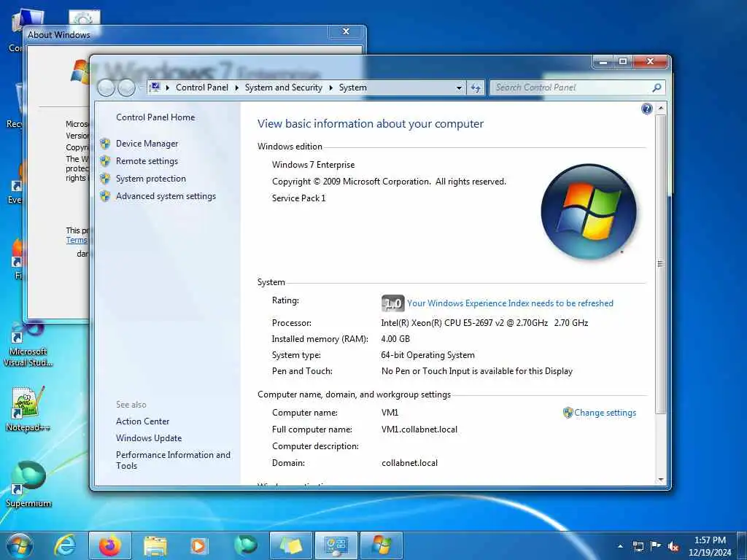Click the help question mark icon

coord(646,109)
